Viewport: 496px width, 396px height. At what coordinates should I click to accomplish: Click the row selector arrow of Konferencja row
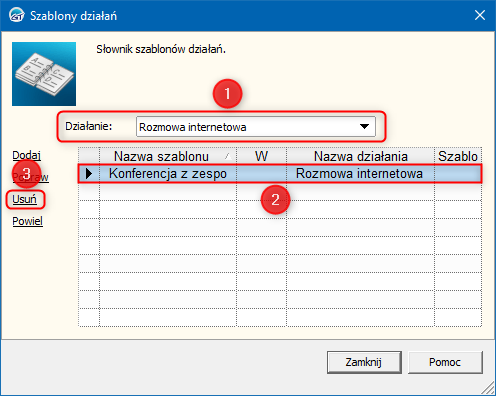89,173
